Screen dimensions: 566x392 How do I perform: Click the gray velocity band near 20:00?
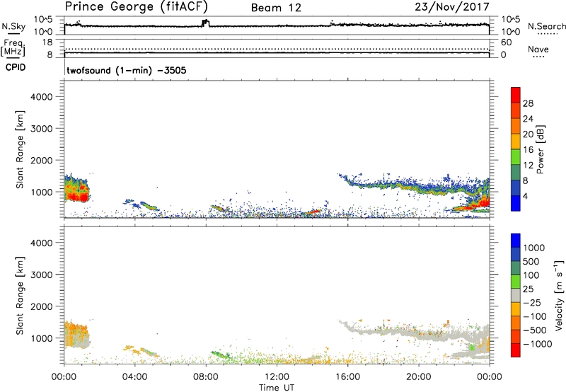pyautogui.click(x=419, y=333)
